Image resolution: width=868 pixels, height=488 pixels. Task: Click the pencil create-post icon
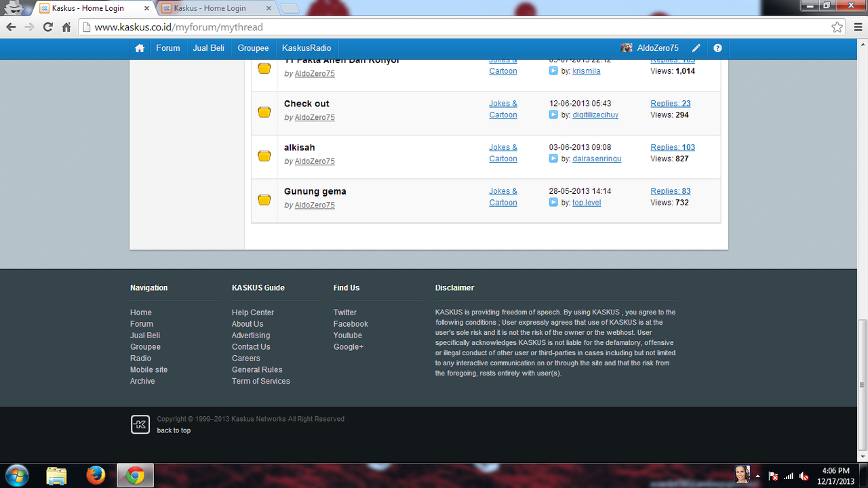(696, 48)
